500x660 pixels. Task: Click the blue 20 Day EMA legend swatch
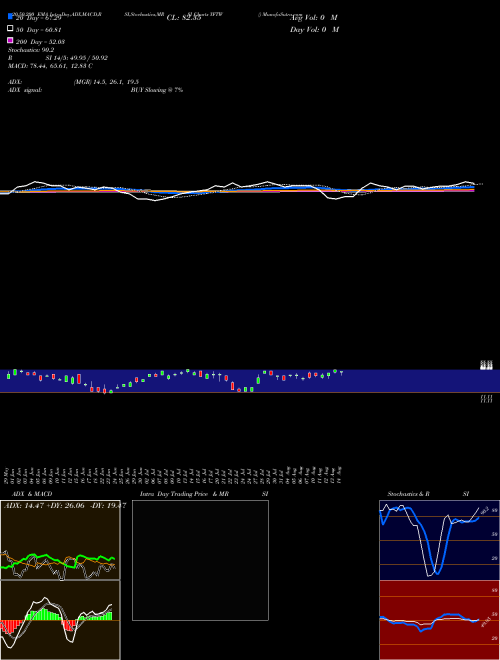[11, 16]
